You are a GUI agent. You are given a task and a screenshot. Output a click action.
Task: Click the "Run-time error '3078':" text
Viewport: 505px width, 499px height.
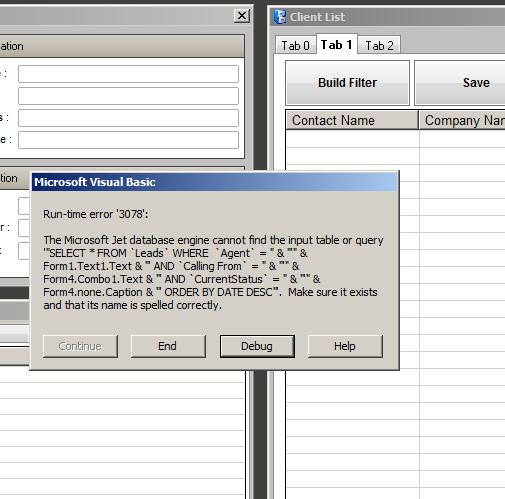tap(96, 214)
